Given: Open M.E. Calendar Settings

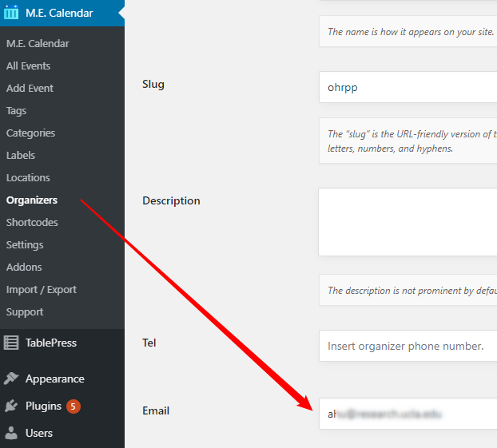Looking at the screenshot, I should tap(25, 244).
